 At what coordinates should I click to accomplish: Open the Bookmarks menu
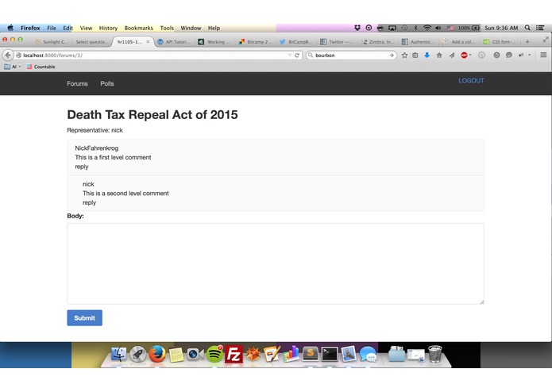coord(139,28)
